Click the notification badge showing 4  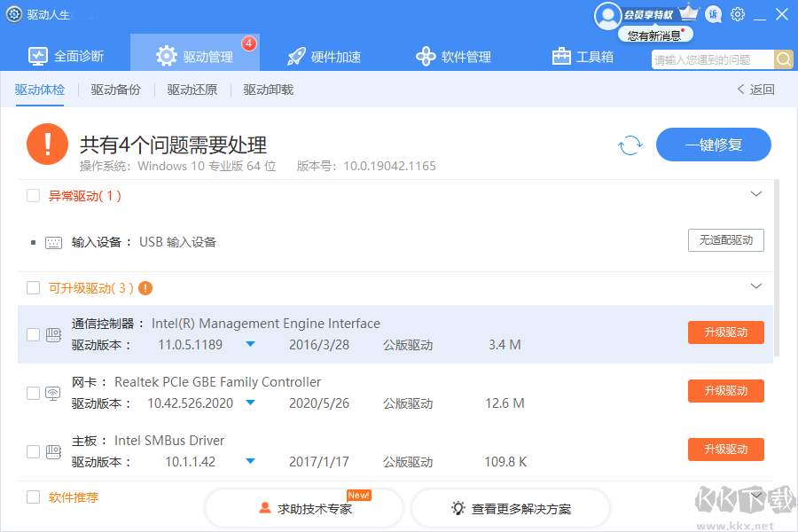249,43
